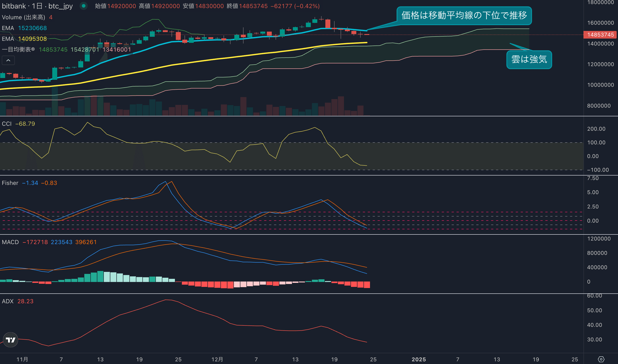This screenshot has height=364, width=618.
Task: Click the TradingView logo icon
Action: (11, 340)
